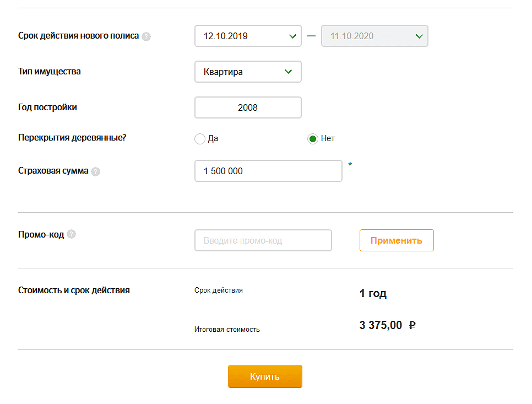Open end date dropdown 11.10.2020
532x404 pixels.
(374, 36)
